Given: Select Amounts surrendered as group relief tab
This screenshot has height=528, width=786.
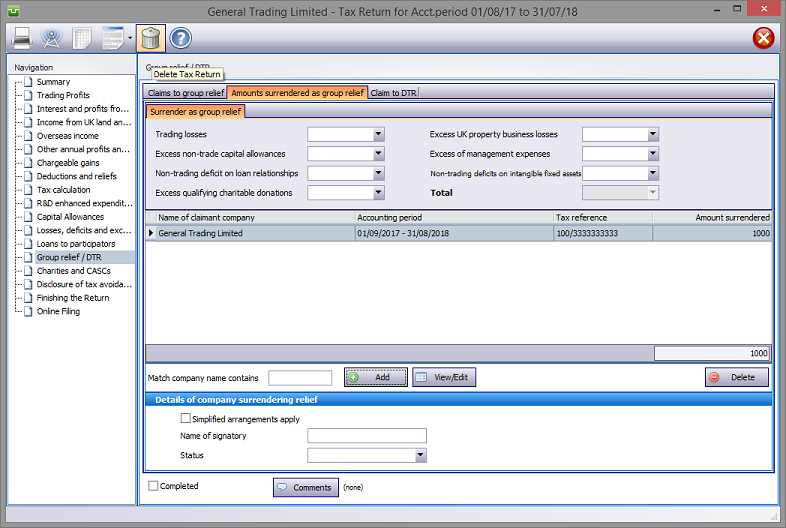Looking at the screenshot, I should (297, 93).
